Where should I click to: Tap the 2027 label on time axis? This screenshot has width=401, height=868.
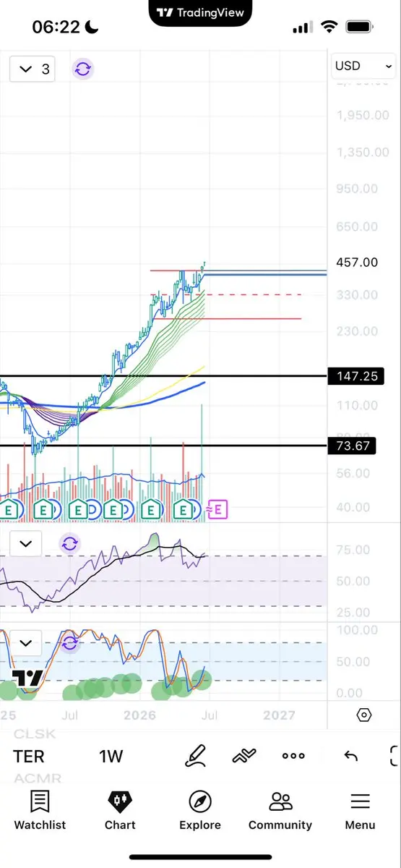279,715
